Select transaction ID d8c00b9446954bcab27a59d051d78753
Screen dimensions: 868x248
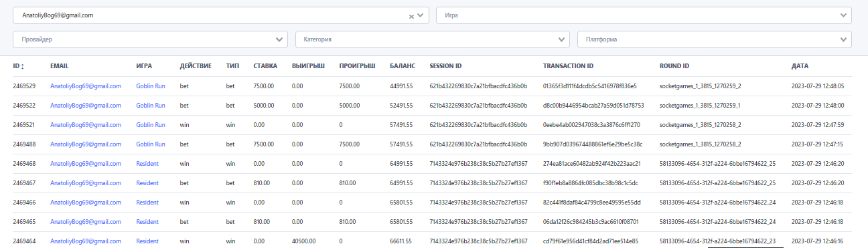(x=593, y=106)
